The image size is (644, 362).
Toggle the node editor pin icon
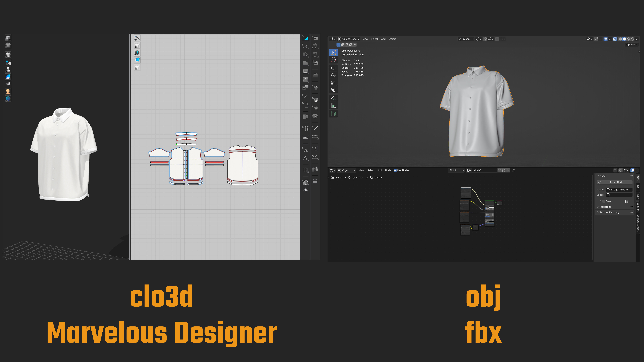[513, 170]
